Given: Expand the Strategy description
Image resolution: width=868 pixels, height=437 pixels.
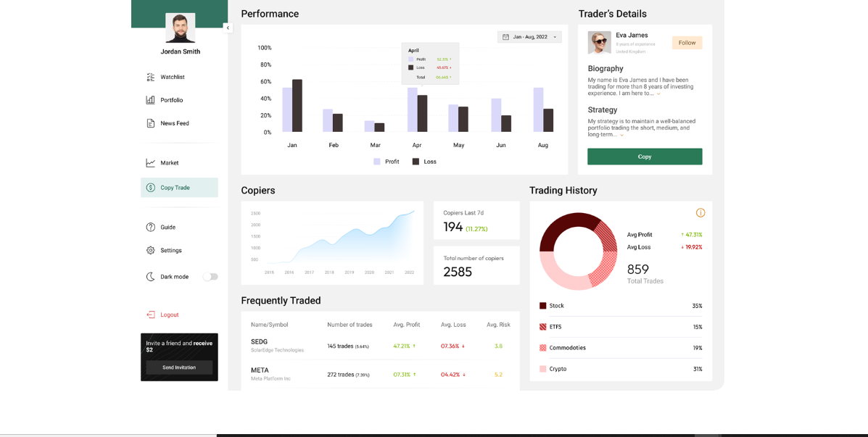Looking at the screenshot, I should (621, 136).
